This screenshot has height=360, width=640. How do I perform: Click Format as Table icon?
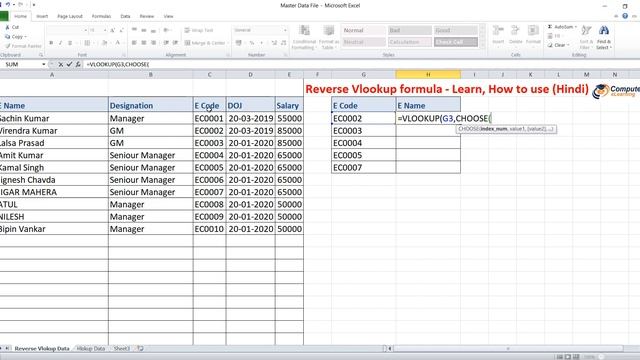329,31
